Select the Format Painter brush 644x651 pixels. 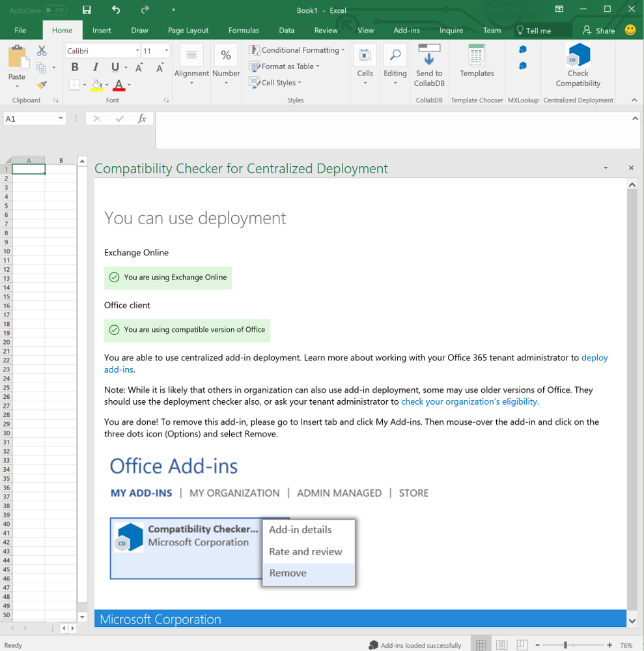[x=42, y=85]
